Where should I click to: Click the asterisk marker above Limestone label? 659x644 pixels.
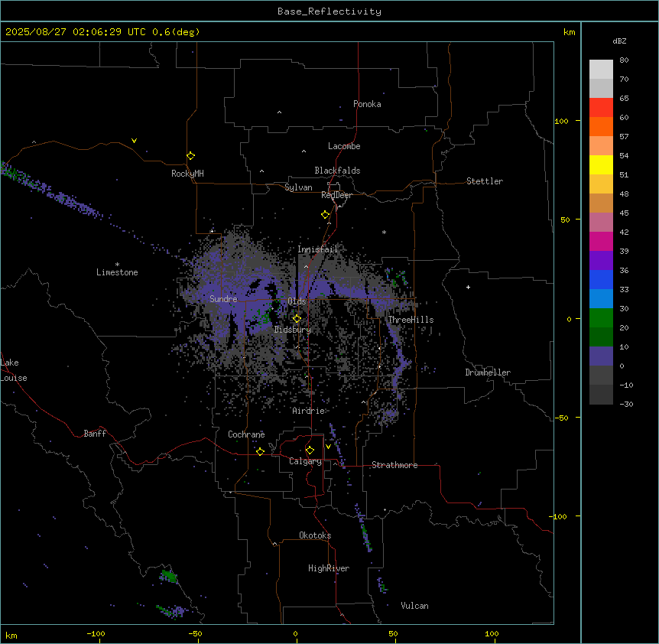coord(117,265)
